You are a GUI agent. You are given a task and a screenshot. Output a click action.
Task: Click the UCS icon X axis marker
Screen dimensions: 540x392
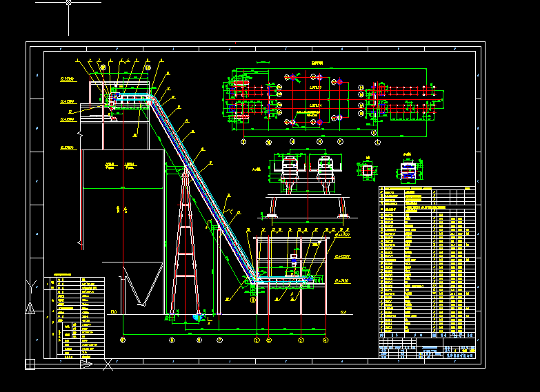point(108,365)
